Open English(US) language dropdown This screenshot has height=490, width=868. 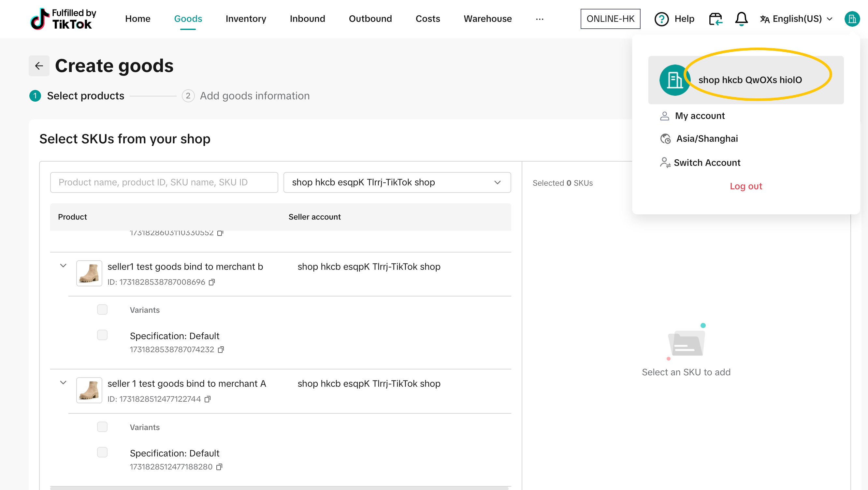point(797,19)
